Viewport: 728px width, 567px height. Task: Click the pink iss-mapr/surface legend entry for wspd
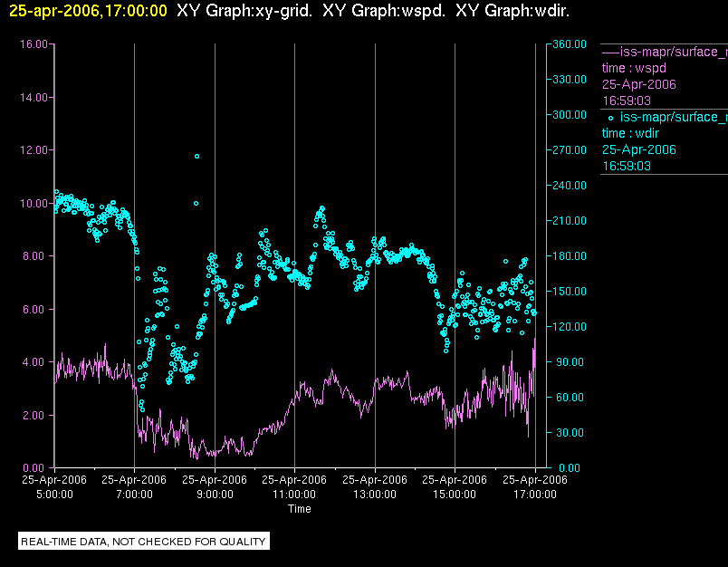point(665,52)
